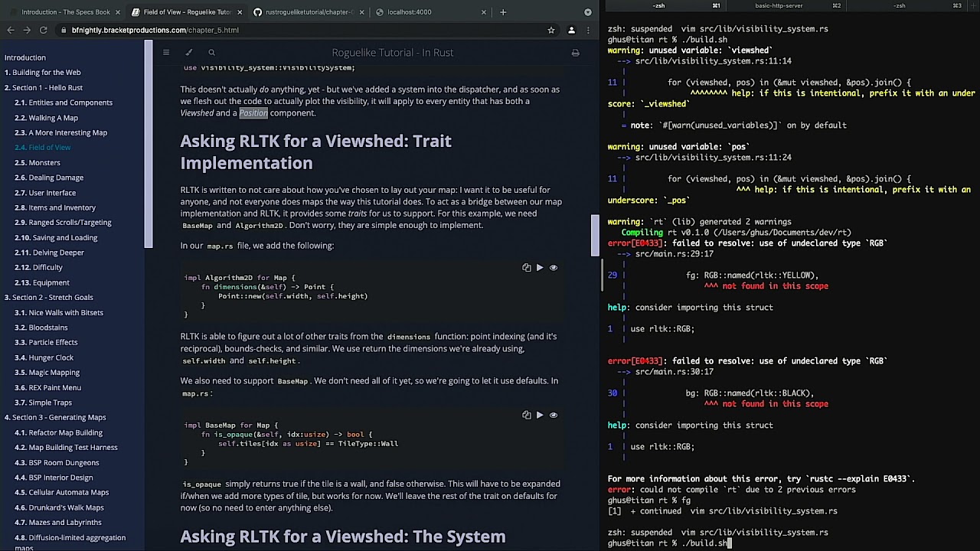Open 3.2. Bloodstains chapter
980x551 pixels.
(41, 328)
